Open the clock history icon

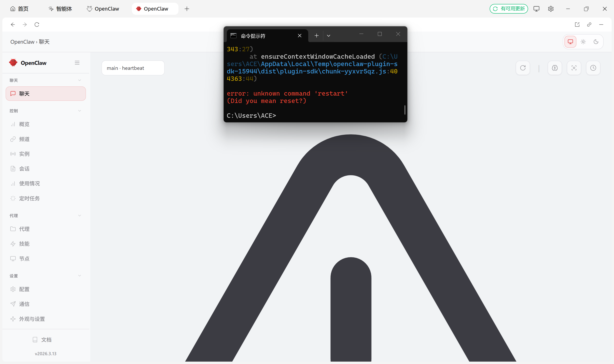[593, 68]
